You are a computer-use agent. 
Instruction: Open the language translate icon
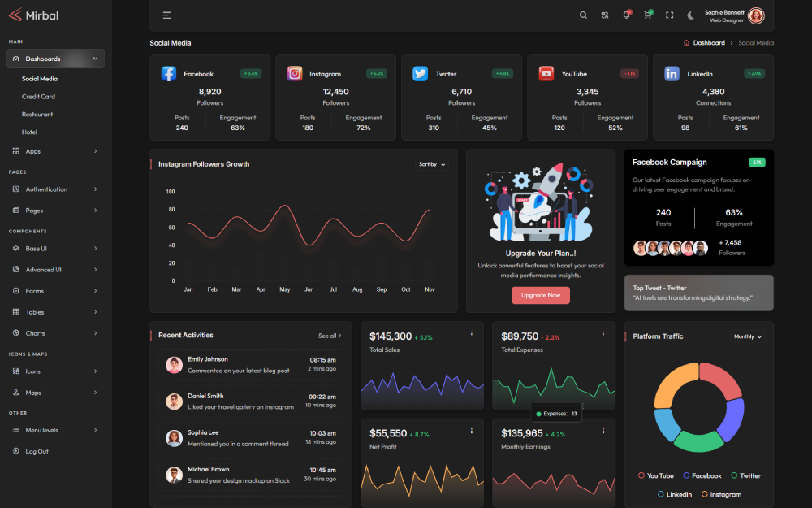pos(605,15)
